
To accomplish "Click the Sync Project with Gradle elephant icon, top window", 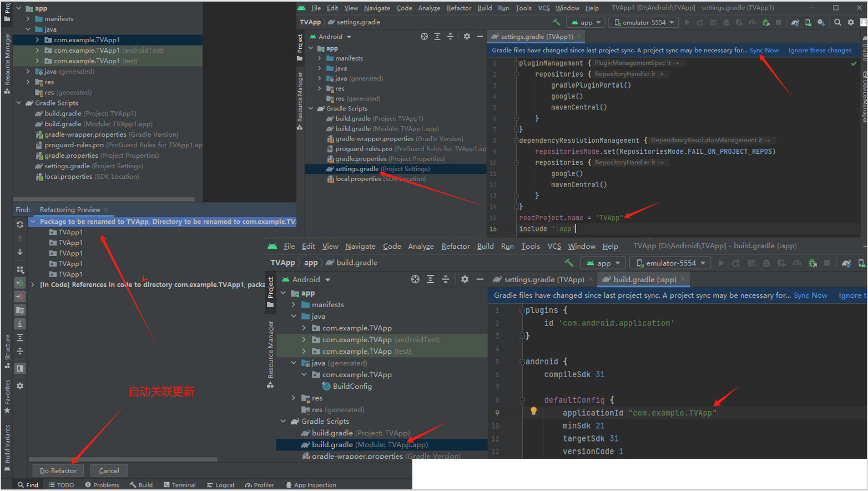I will [795, 22].
